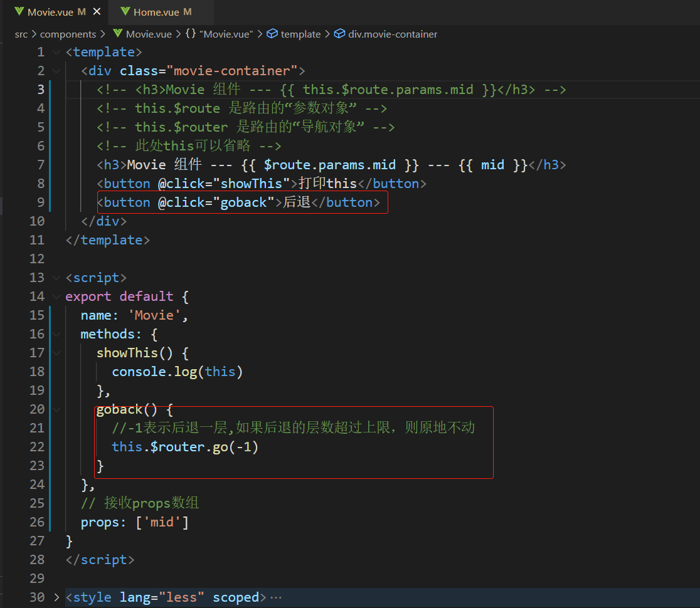
Task: Open the components breadcrumb segment
Action: [x=68, y=34]
